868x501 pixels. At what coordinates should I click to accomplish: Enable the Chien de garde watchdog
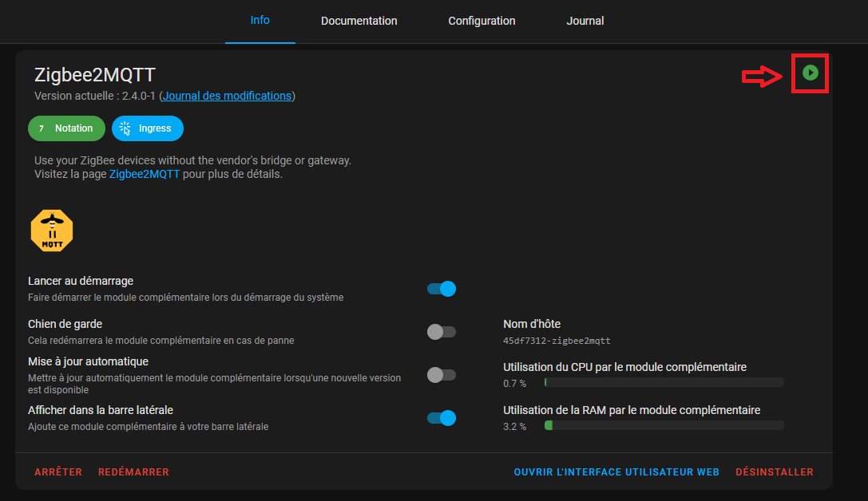point(442,332)
